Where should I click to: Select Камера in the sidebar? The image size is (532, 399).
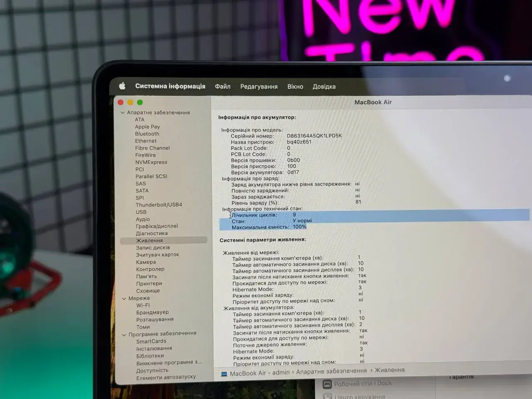(146, 262)
